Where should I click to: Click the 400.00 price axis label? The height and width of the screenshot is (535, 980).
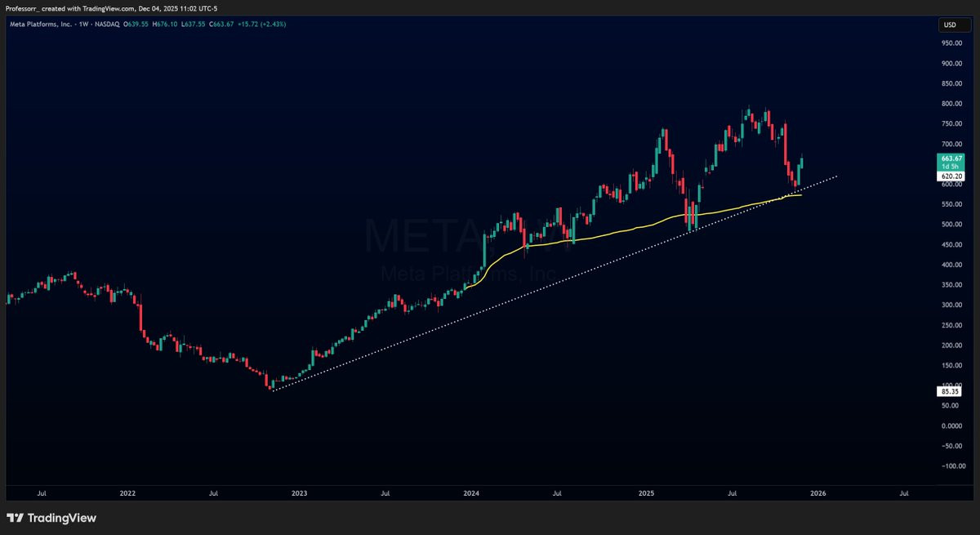click(x=951, y=265)
